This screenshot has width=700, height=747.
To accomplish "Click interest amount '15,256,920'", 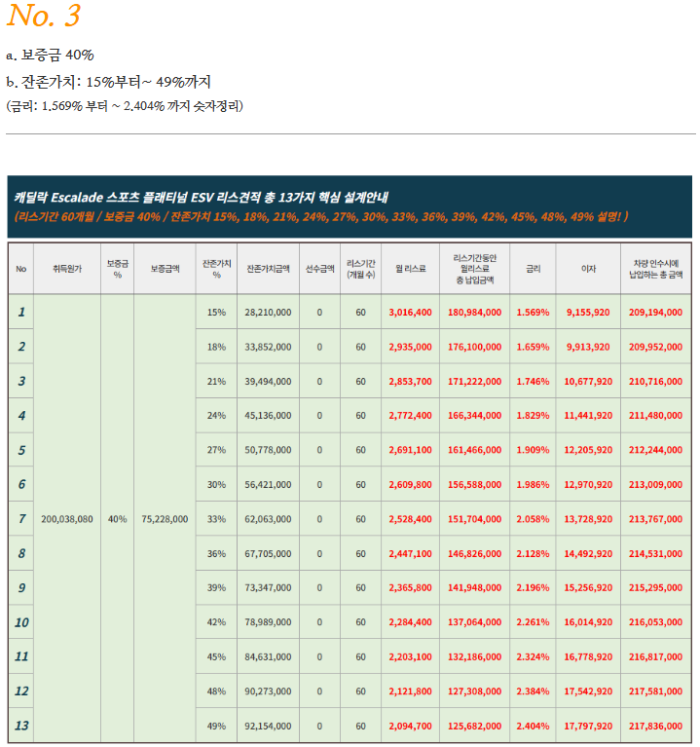I will [588, 588].
